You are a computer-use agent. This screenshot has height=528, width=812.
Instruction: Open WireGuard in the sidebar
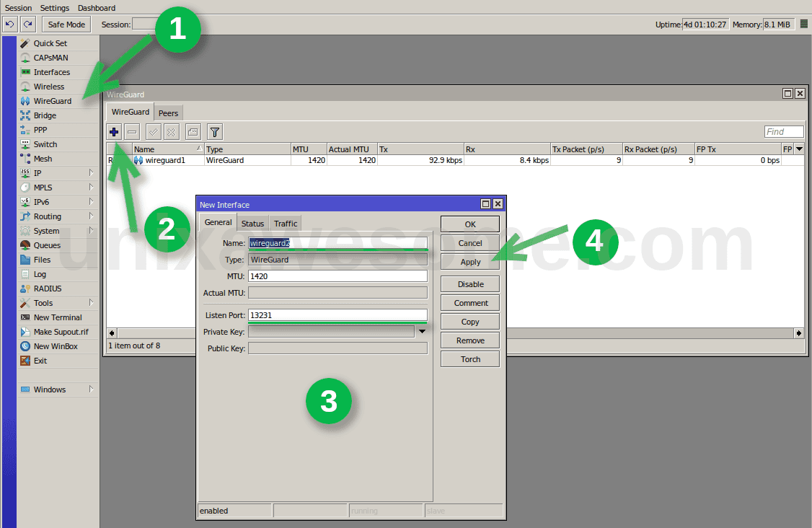point(52,101)
